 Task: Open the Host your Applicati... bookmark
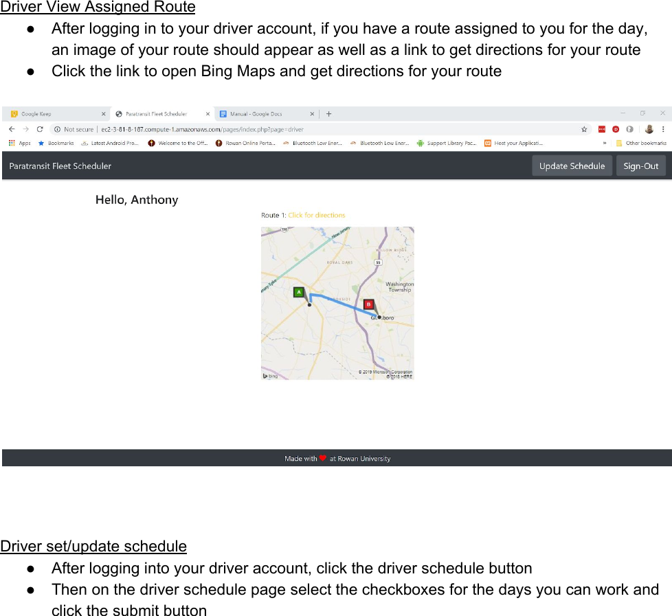[514, 143]
